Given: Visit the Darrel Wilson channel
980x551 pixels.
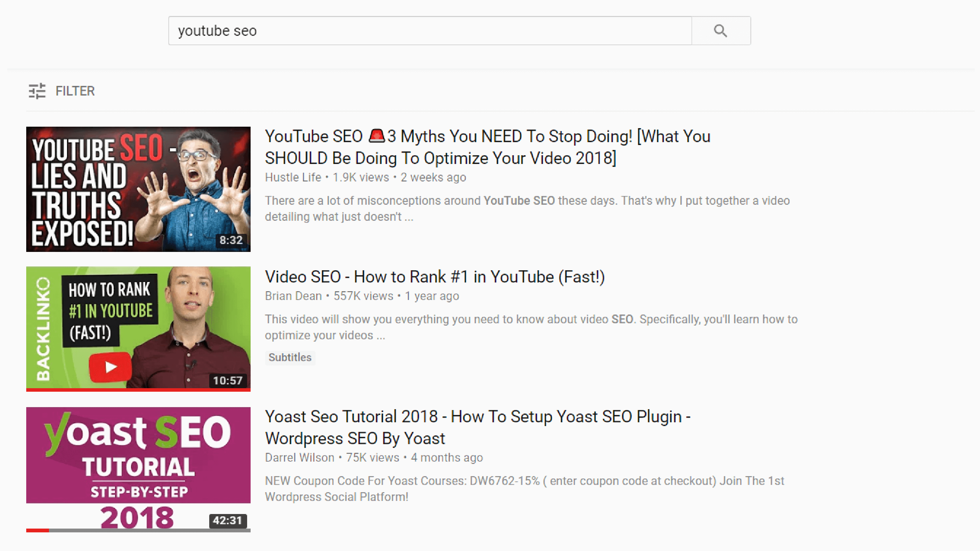Looking at the screenshot, I should (299, 458).
